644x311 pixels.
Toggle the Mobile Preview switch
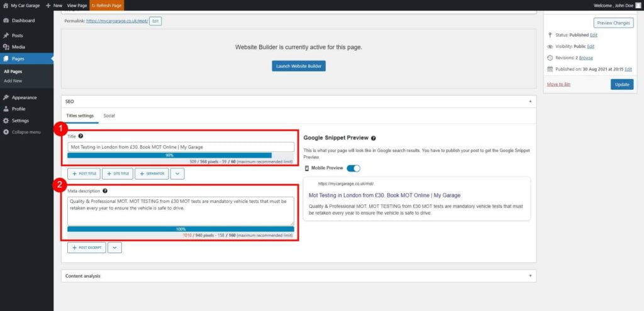(353, 168)
